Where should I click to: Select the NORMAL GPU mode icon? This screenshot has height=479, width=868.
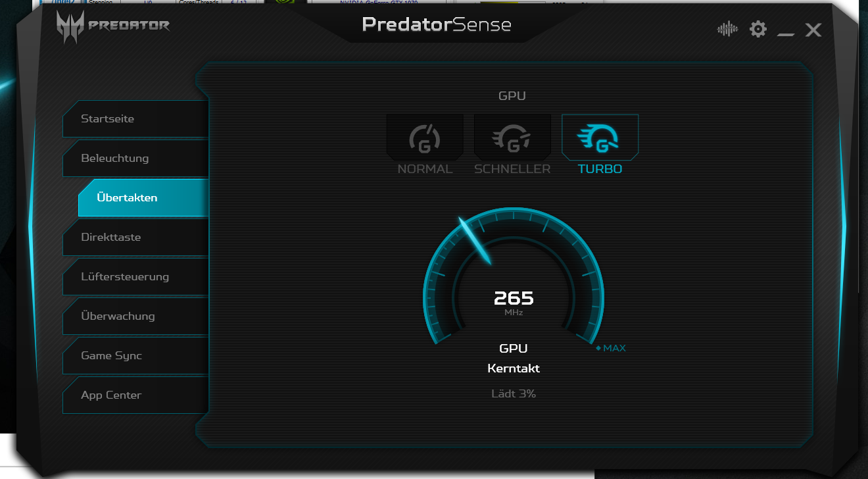[425, 138]
